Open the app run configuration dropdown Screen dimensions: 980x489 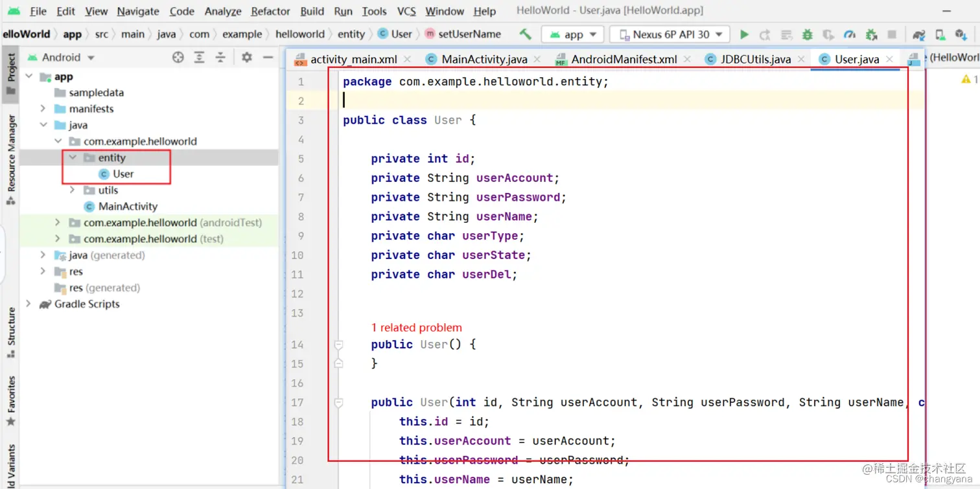click(573, 34)
